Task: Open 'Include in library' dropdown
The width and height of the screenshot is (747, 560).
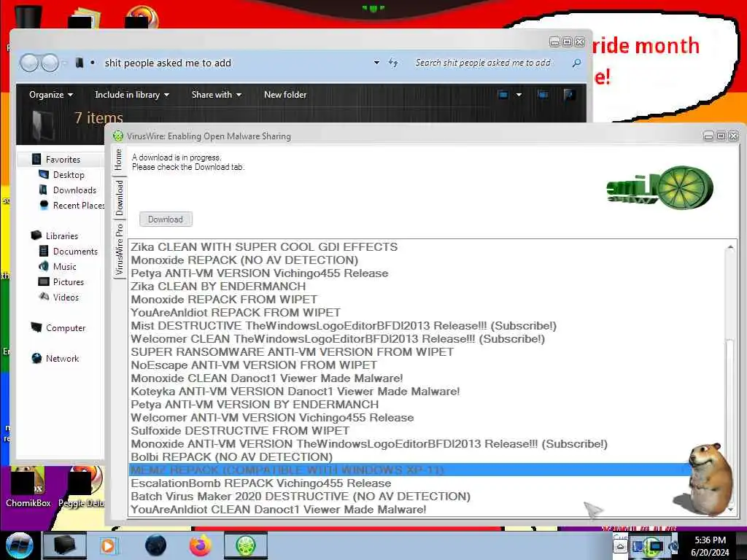Action: coord(132,95)
